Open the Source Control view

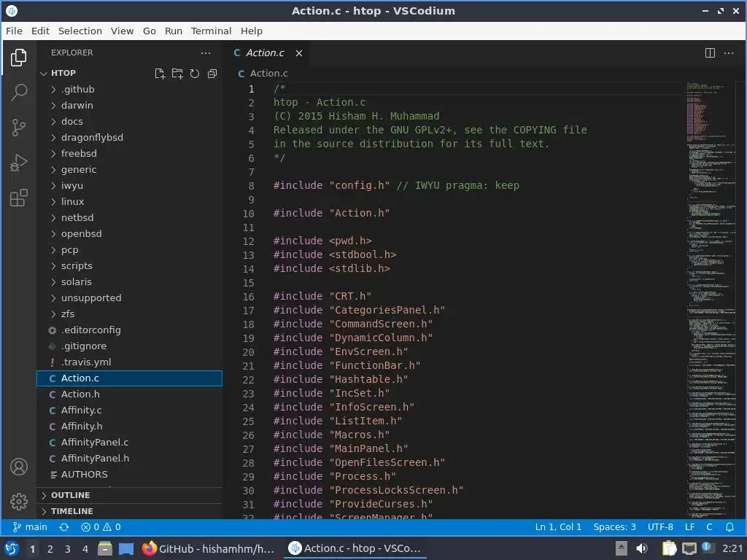click(x=18, y=127)
